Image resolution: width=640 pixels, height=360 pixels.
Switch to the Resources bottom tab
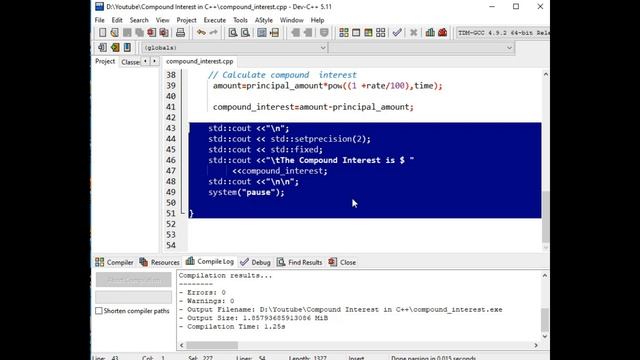(159, 262)
